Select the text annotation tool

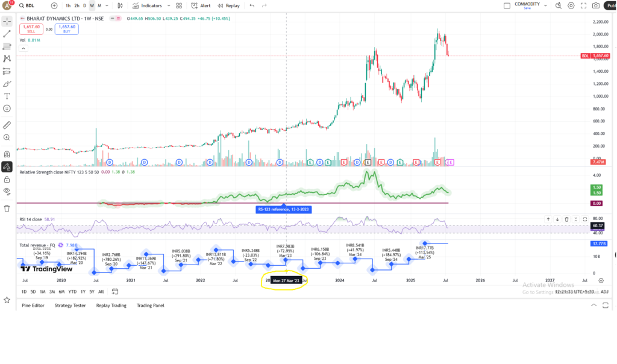tap(7, 96)
